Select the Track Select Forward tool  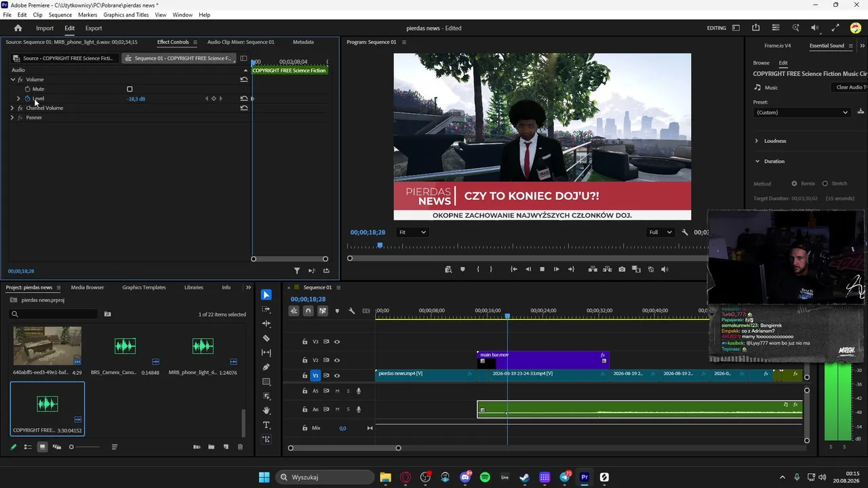[266, 309]
